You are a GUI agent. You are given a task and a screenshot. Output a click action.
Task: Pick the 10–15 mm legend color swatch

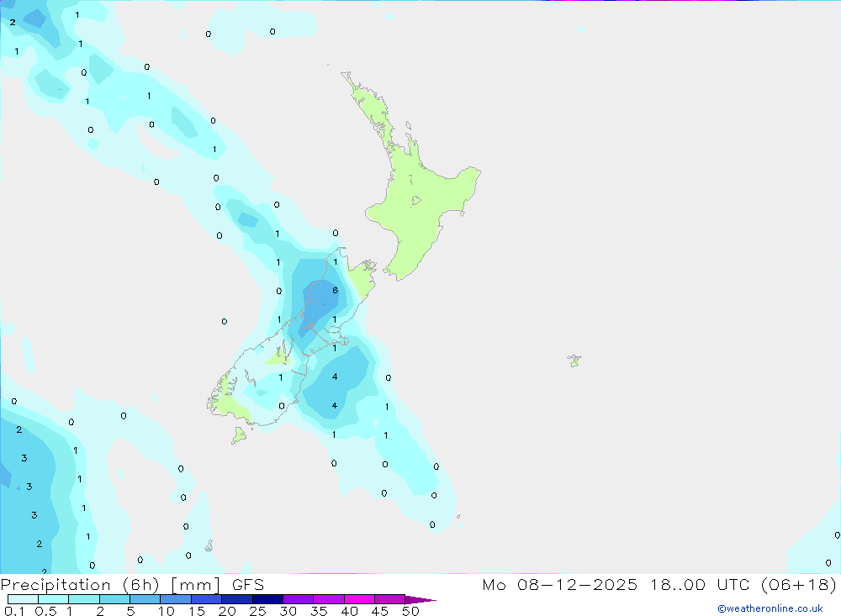pos(176,599)
